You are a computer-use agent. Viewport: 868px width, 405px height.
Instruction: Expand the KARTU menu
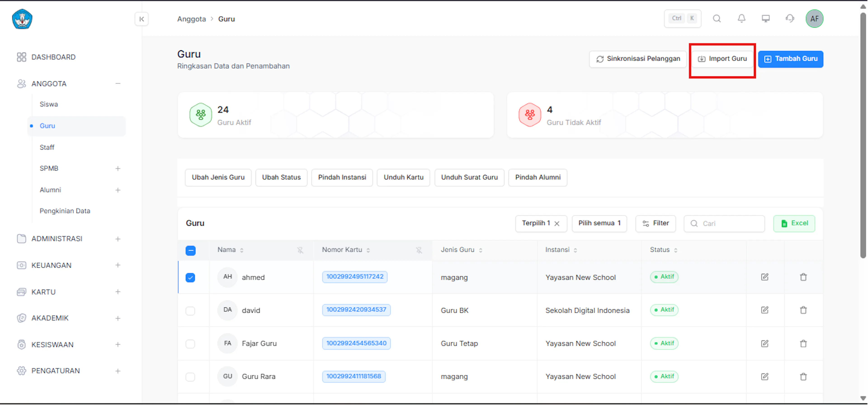pos(118,292)
